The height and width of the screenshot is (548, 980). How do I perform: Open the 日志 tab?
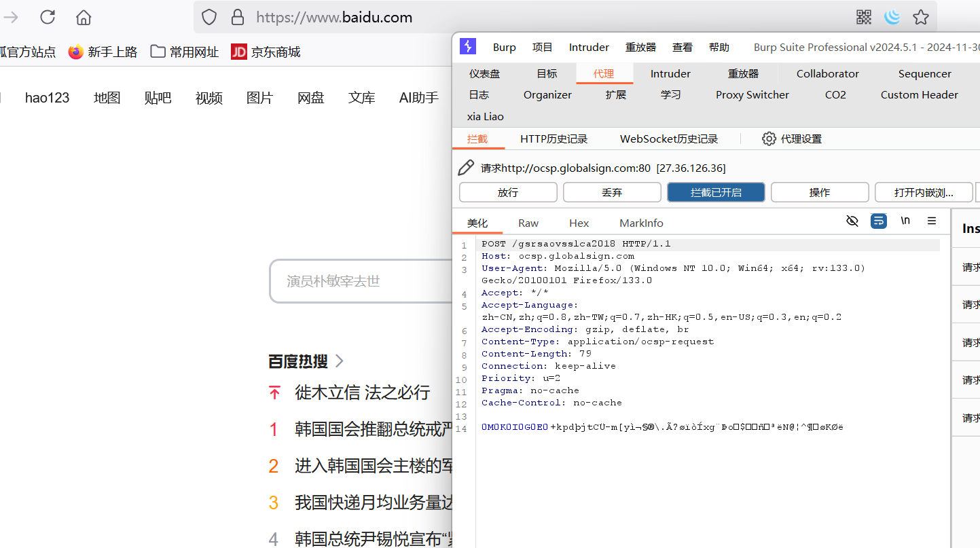479,94
